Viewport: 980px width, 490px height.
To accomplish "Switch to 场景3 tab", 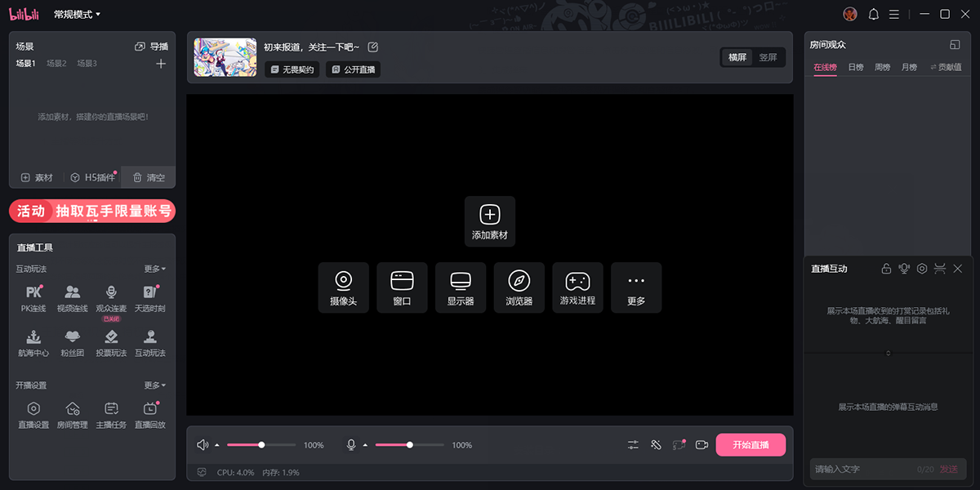I will [87, 64].
